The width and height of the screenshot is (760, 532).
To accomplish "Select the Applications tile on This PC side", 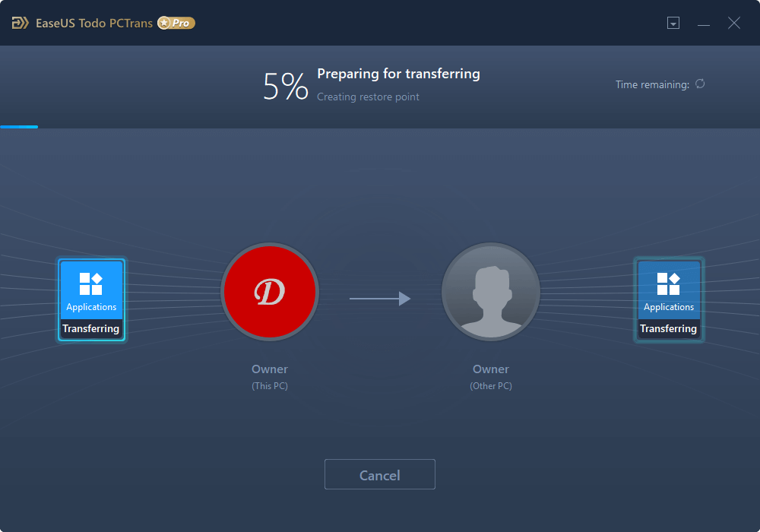I will [91, 300].
